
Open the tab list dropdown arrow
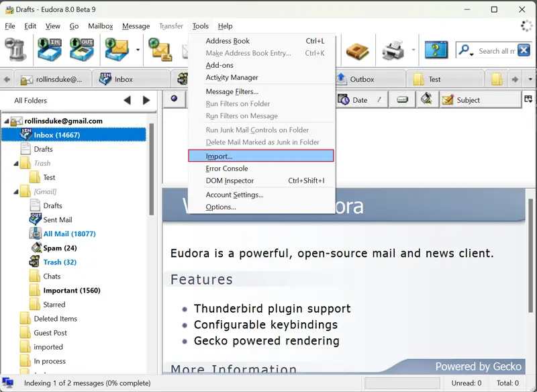530,79
